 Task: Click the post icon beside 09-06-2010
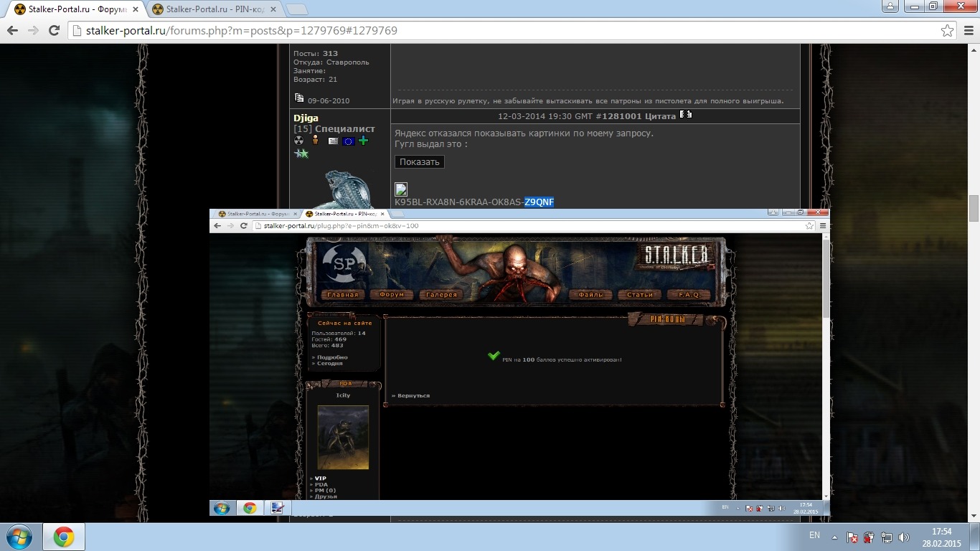click(x=299, y=98)
